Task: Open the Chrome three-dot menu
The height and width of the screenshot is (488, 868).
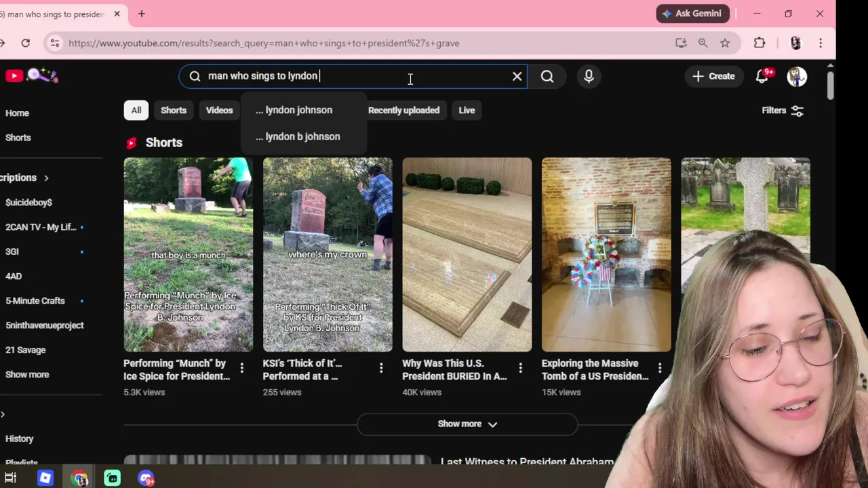Action: click(821, 43)
